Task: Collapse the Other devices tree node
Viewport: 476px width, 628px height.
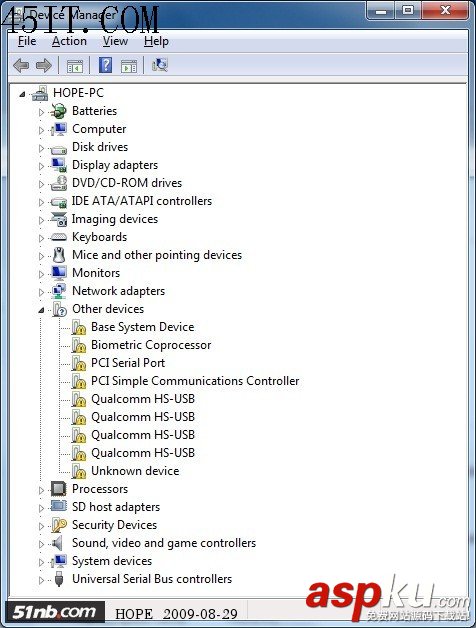Action: point(41,310)
